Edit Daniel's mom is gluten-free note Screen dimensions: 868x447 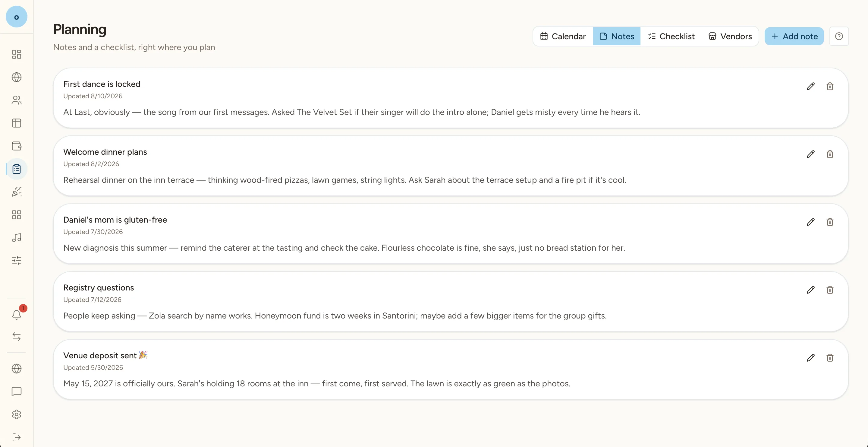[x=811, y=222]
